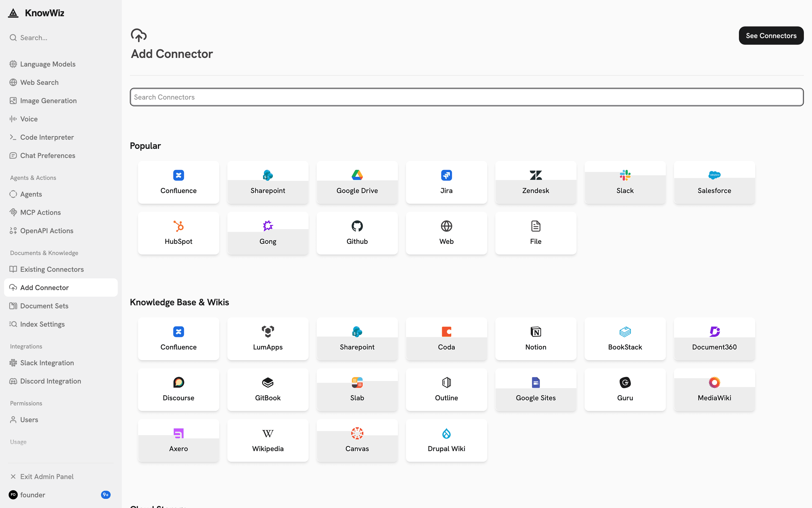Open Image Generation page
This screenshot has height=508, width=812.
point(61,101)
